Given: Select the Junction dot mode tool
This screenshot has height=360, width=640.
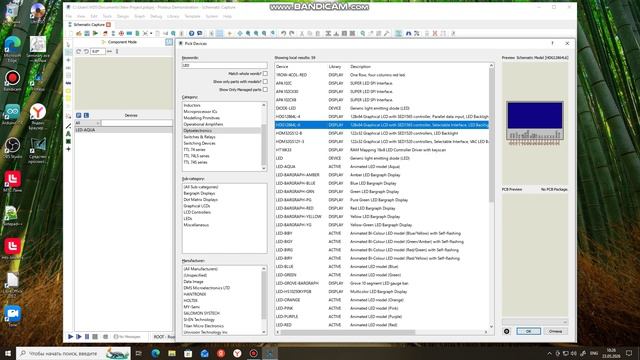Looking at the screenshot, I should tap(68, 60).
